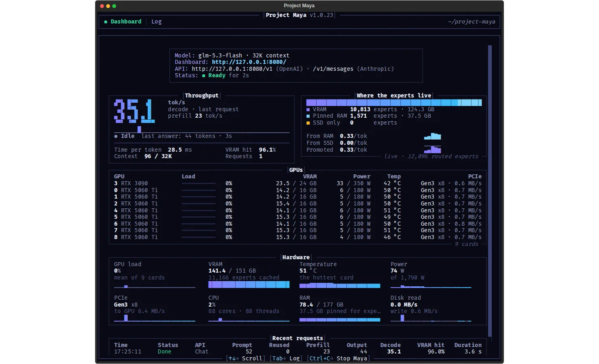Click the Power 74 W value

397,271
